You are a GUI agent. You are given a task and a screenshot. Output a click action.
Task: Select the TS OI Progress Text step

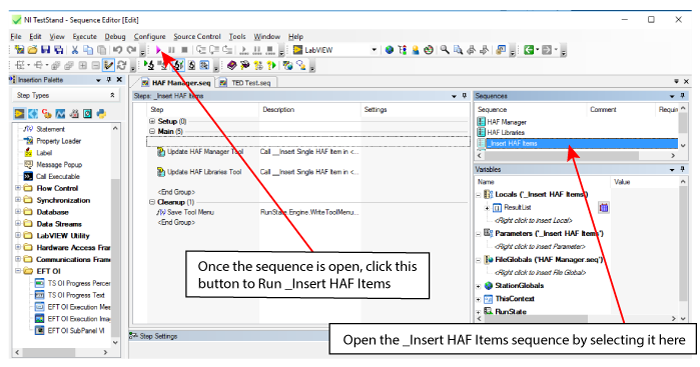[x=70, y=295]
